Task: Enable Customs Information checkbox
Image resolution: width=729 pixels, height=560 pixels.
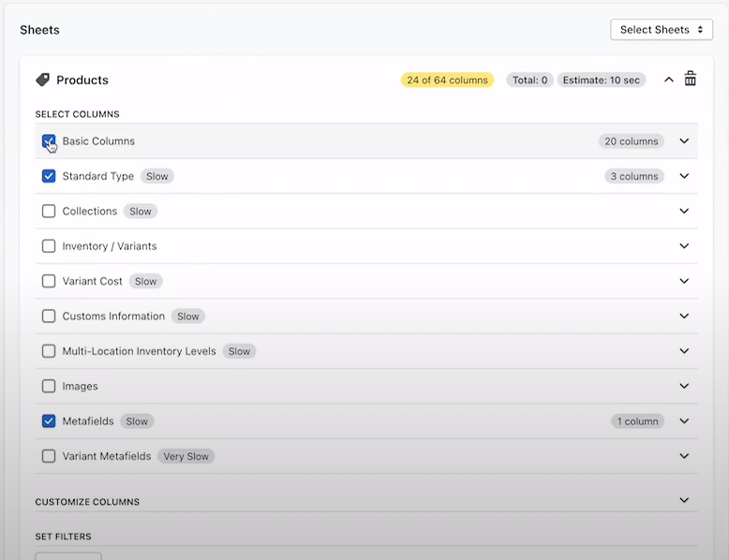Action: click(x=49, y=316)
